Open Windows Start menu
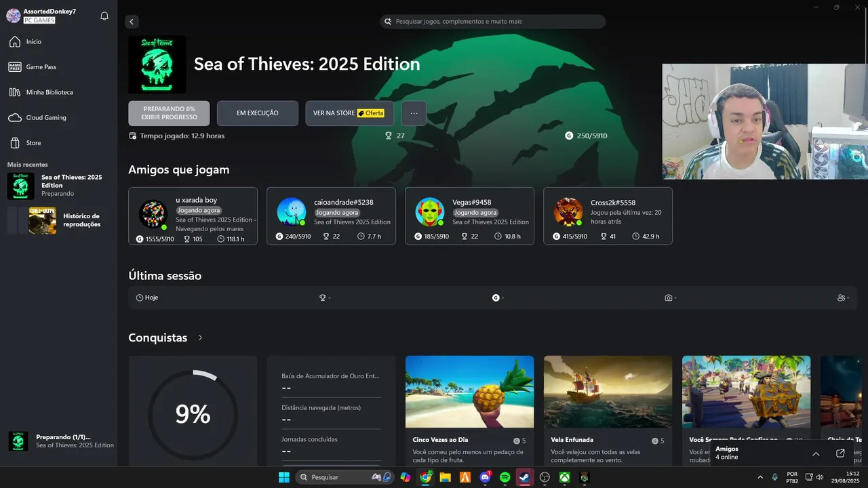The height and width of the screenshot is (488, 868). click(x=284, y=477)
